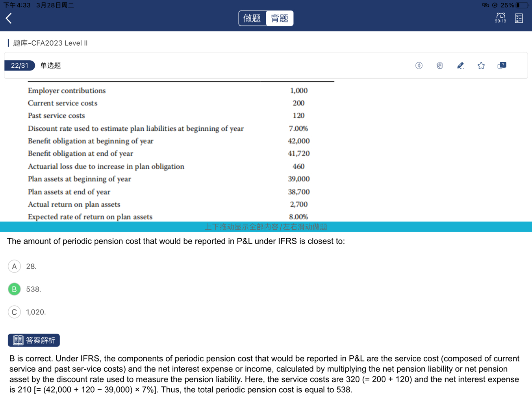532x399 pixels.
Task: Tap the 下午4:33 status bar time
Action: pyautogui.click(x=17, y=5)
